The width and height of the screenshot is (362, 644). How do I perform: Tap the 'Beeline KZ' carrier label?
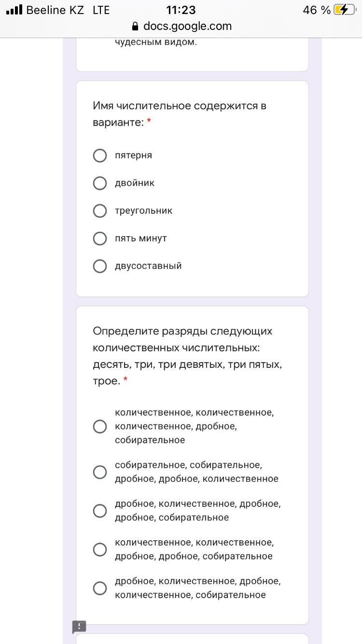pyautogui.click(x=55, y=10)
